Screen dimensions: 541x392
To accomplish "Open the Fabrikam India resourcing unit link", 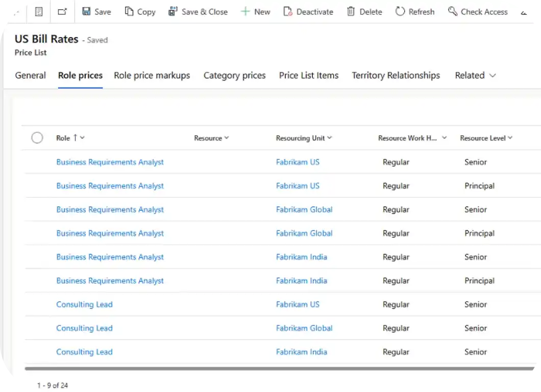I will [x=301, y=257].
